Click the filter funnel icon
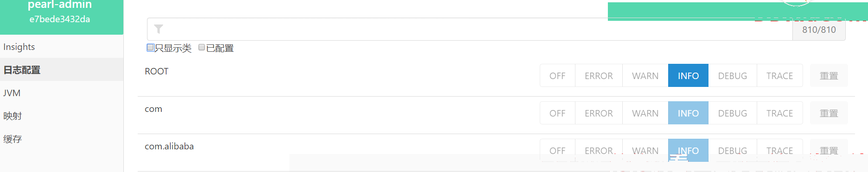The image size is (868, 172). 159,29
